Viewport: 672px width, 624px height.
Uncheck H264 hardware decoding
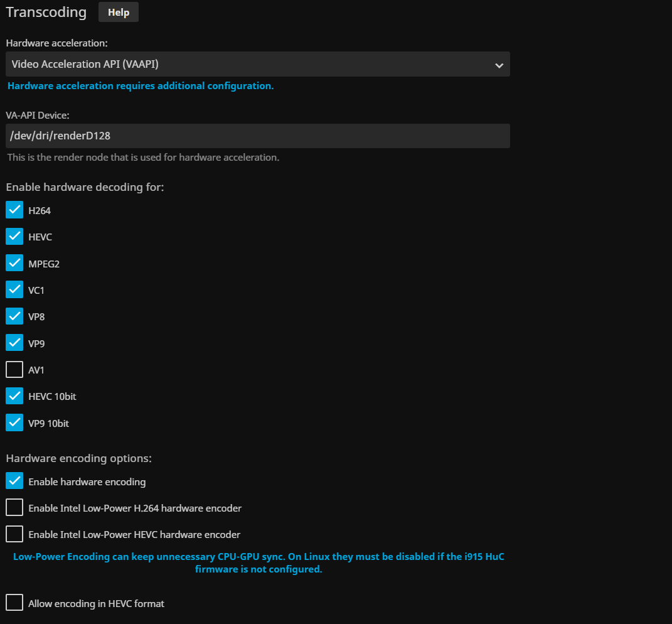(14, 210)
